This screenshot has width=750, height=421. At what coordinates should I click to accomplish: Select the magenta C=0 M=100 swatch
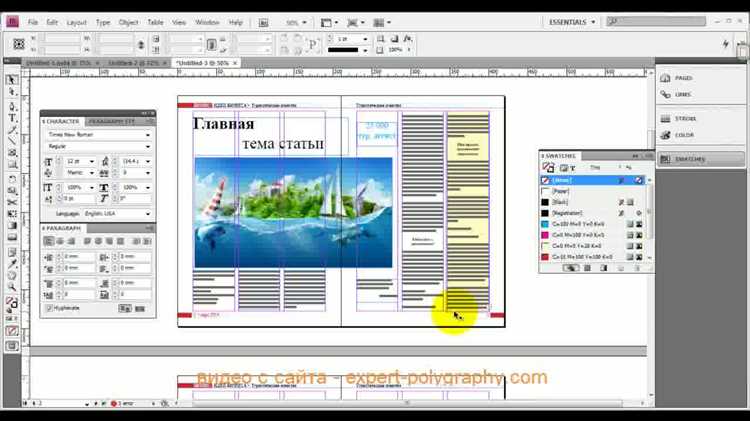593,235
